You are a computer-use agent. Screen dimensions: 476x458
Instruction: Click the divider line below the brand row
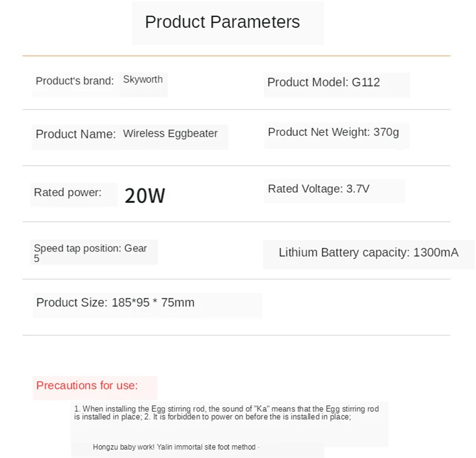pyautogui.click(x=236, y=109)
